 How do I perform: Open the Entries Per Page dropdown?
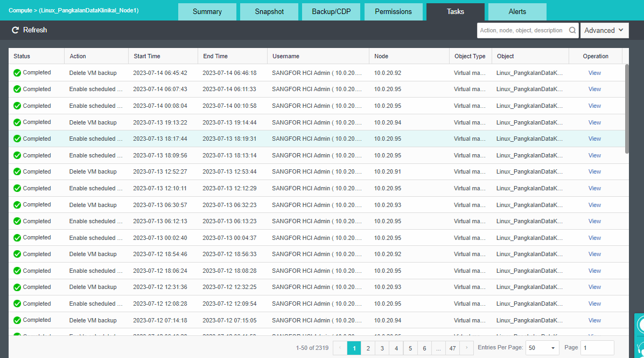tap(542, 348)
